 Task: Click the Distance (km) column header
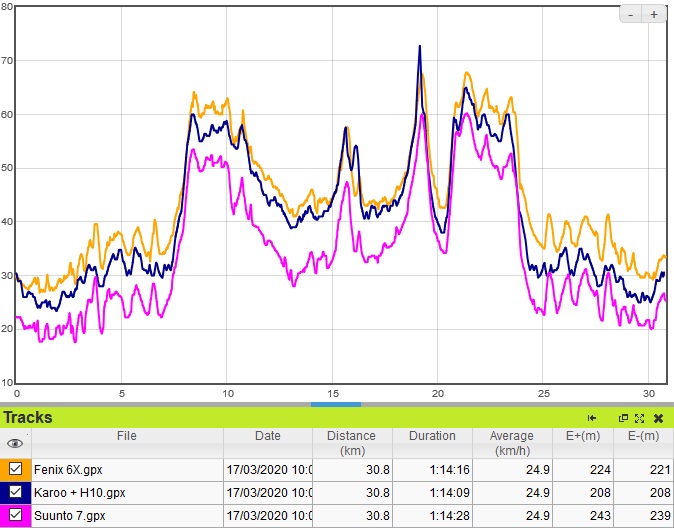click(x=351, y=442)
